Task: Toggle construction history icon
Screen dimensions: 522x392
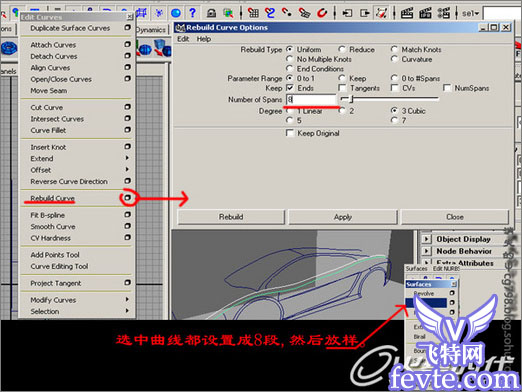Action: (x=382, y=13)
